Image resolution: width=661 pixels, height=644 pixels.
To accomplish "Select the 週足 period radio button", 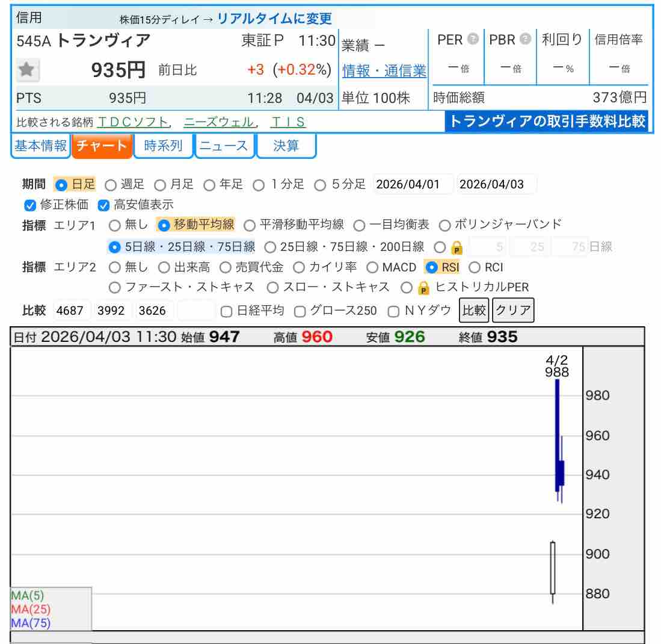I will pos(111,185).
